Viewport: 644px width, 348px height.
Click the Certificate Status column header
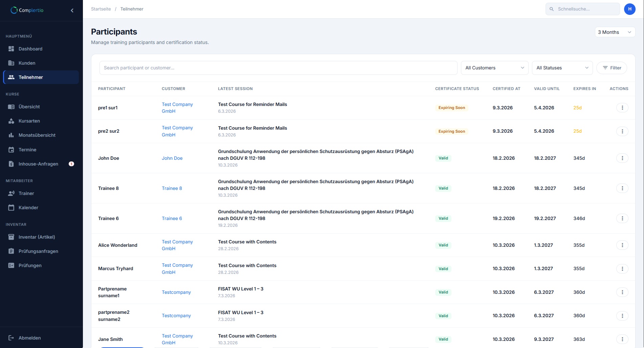[x=457, y=89]
